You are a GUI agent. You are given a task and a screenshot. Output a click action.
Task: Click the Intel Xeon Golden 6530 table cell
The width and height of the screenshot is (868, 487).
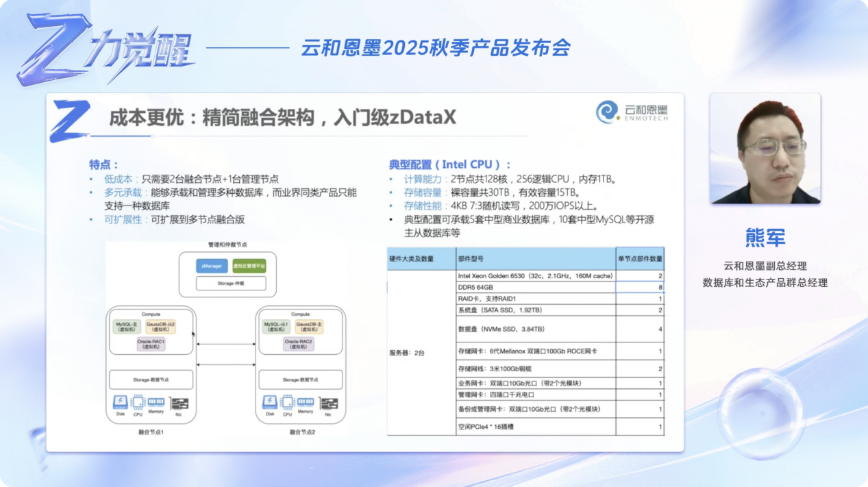point(535,275)
